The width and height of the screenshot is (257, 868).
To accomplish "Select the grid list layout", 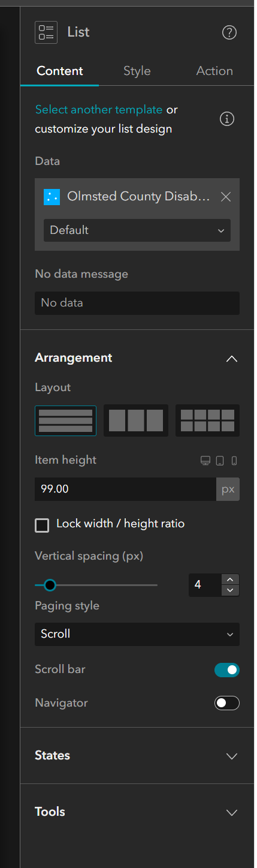I will click(x=207, y=420).
